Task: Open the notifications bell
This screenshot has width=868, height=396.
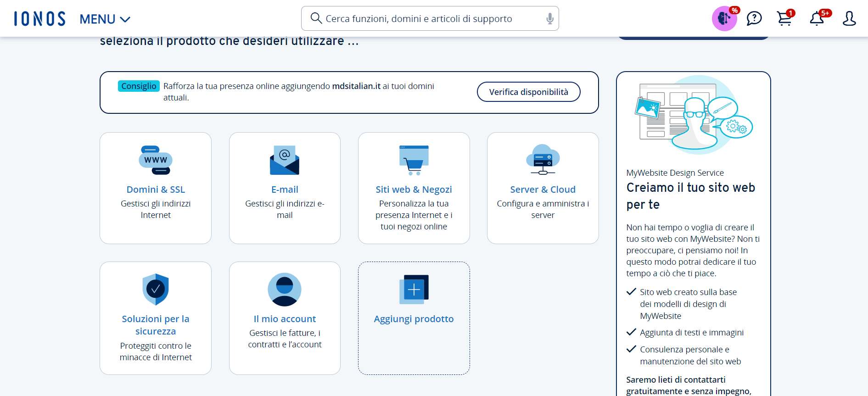Action: [x=817, y=19]
